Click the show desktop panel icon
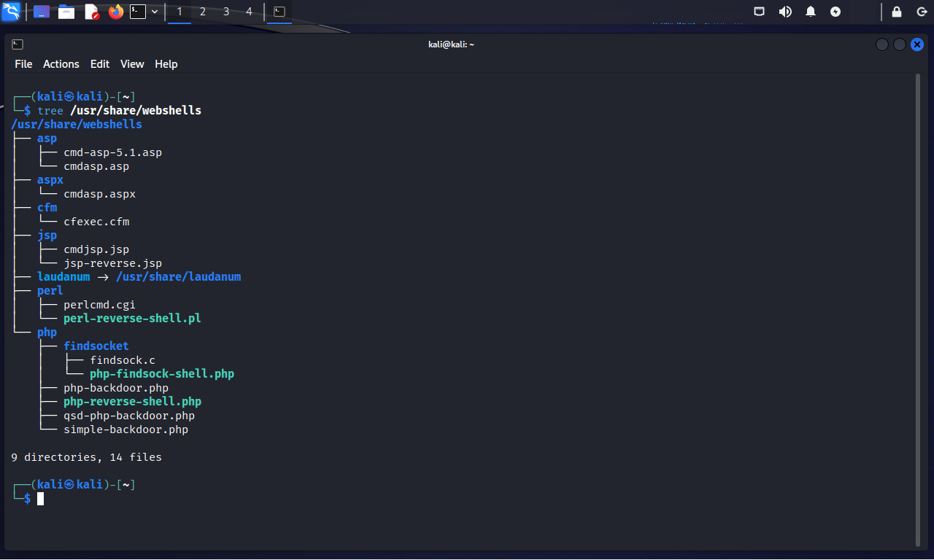 tap(42, 12)
